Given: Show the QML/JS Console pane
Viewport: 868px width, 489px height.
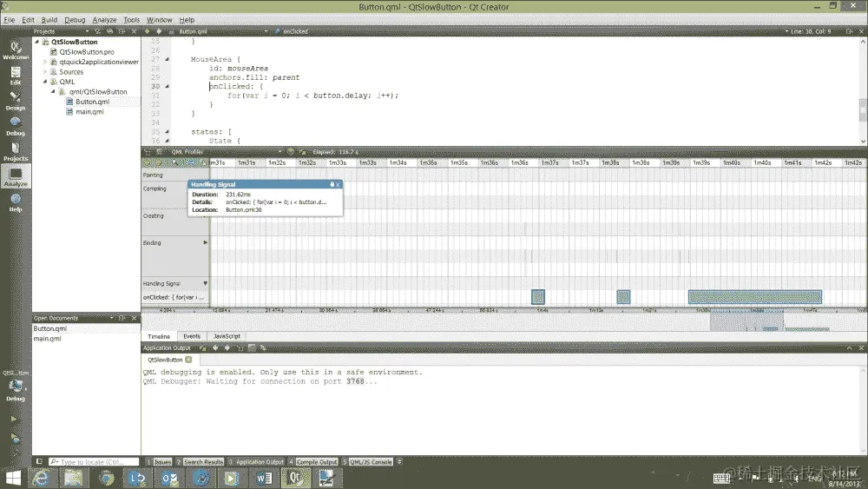Looking at the screenshot, I should (367, 461).
